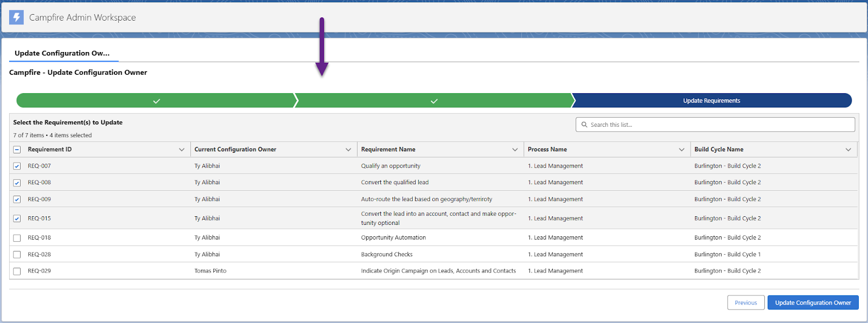The width and height of the screenshot is (868, 323).
Task: Click the REQ-009 requirement ID cell
Action: click(x=39, y=199)
